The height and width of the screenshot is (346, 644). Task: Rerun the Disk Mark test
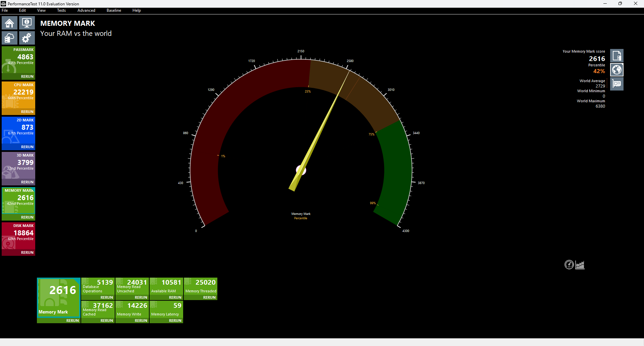[27, 252]
